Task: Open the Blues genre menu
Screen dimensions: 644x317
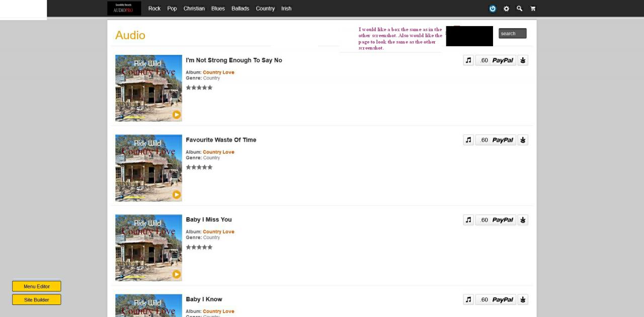Action: (x=218, y=9)
